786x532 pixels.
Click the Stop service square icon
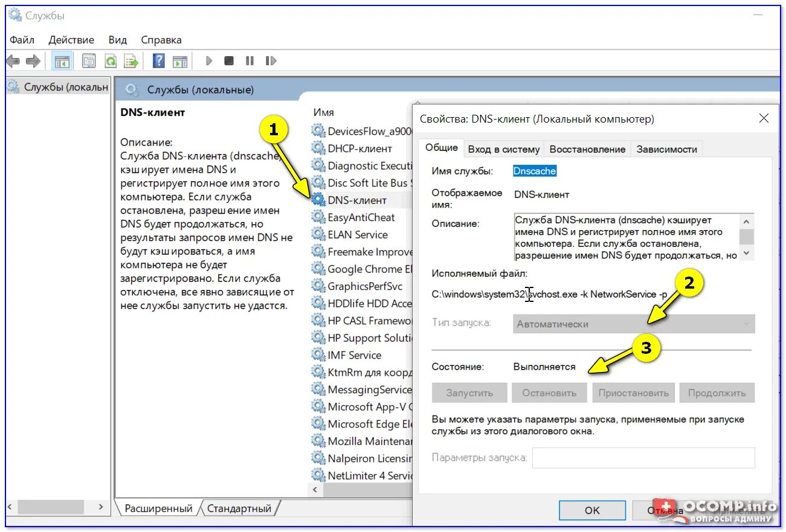(229, 61)
